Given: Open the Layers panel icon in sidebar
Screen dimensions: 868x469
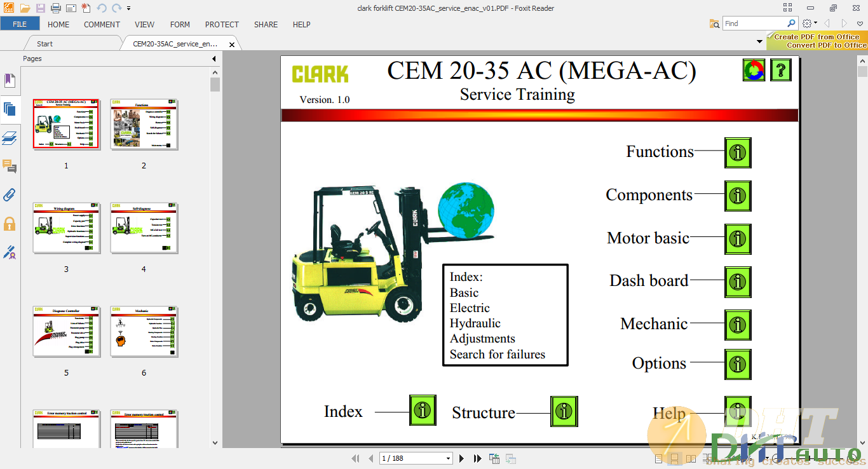Looking at the screenshot, I should 9,138.
